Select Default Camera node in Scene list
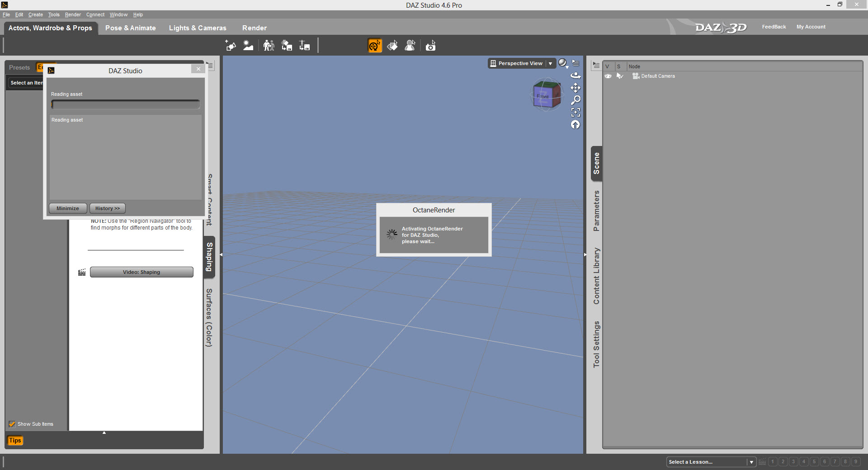The image size is (868, 470). (658, 76)
